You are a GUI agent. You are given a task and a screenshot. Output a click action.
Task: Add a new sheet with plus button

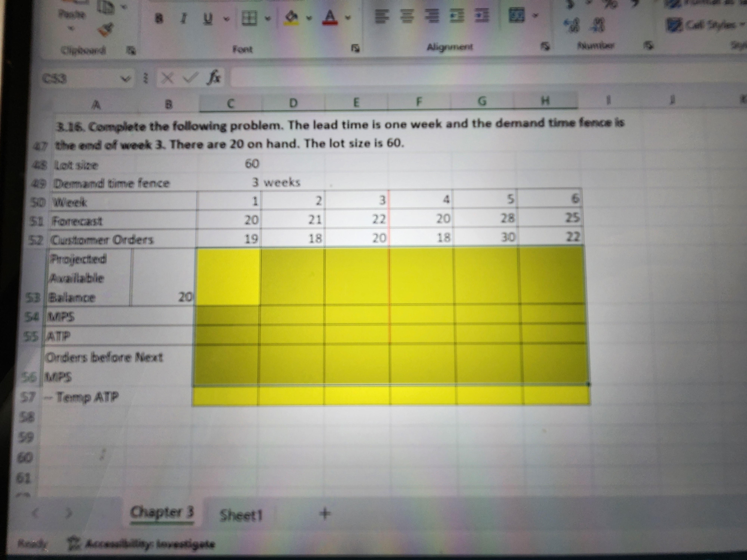tap(325, 514)
